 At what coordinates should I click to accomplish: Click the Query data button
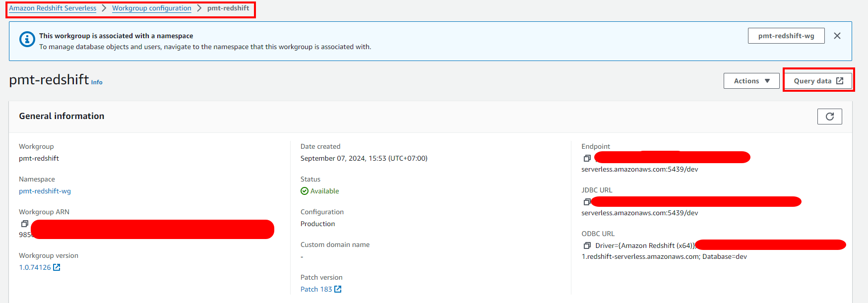pyautogui.click(x=818, y=81)
